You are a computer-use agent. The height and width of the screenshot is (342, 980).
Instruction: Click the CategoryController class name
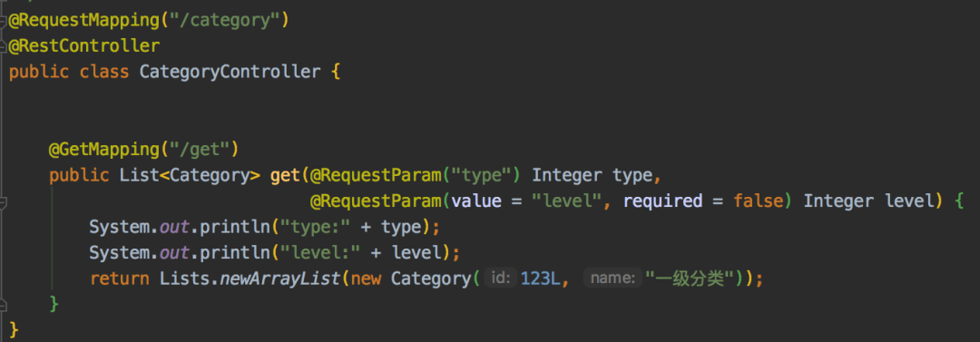pos(230,72)
